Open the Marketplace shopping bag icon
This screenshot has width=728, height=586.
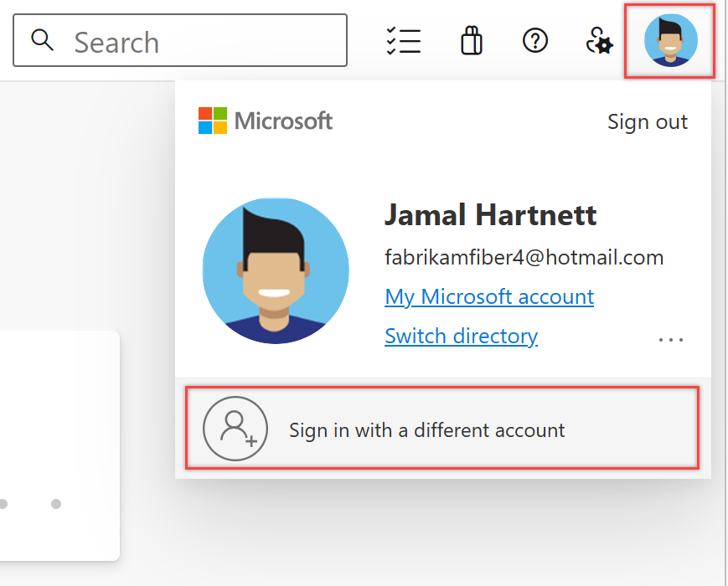pos(471,39)
